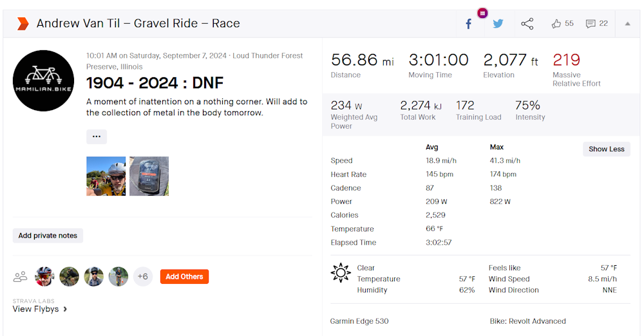
Task: Open View Flybys link
Action: tap(40, 309)
